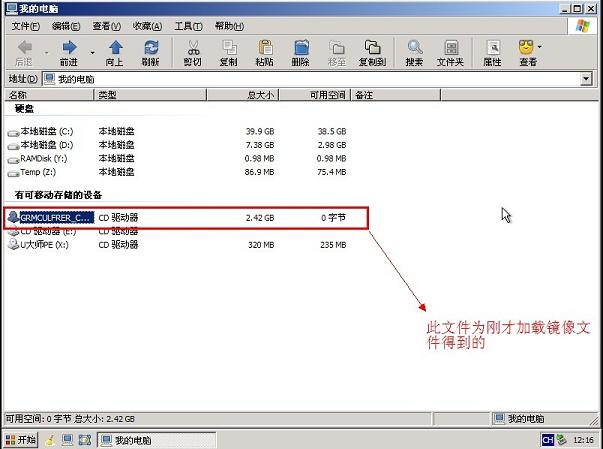Open the Properties (属性) toolbar icon
The image size is (603, 449).
point(492,52)
